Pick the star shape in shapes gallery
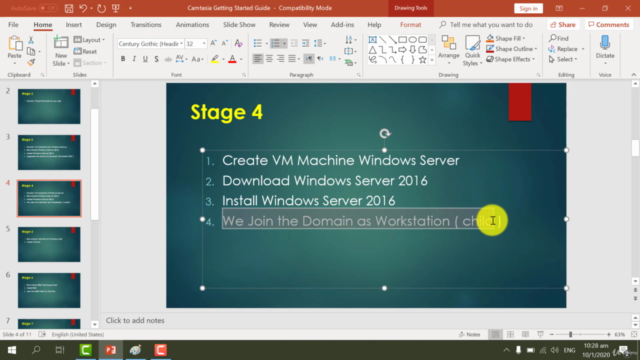640x360 pixels. (x=422, y=60)
